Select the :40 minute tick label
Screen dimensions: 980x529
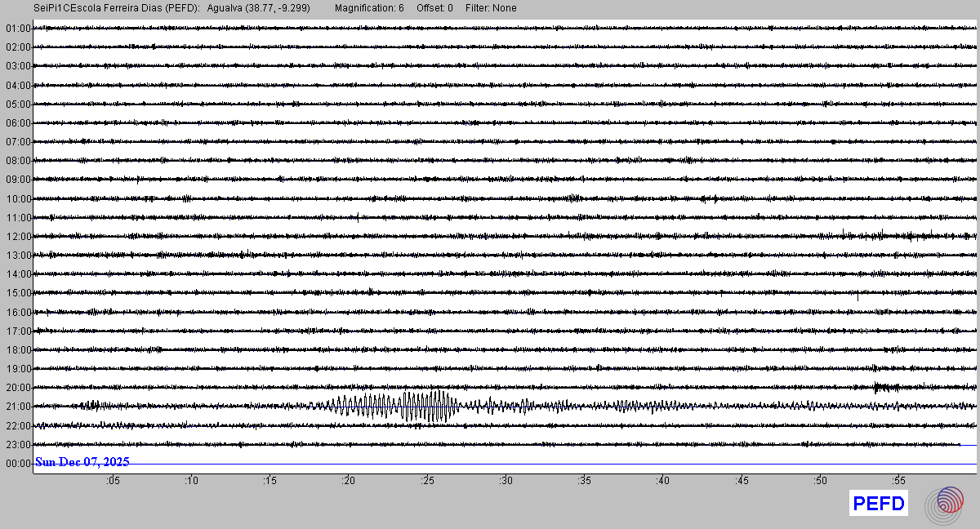[x=662, y=481]
